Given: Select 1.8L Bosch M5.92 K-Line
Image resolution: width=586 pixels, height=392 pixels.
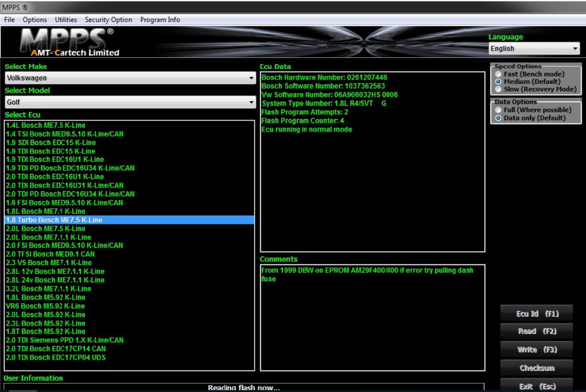Looking at the screenshot, I should [130, 297].
